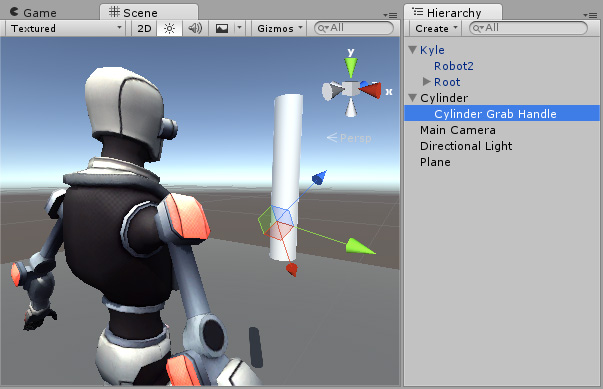Expand the Root object tree
The height and width of the screenshot is (389, 603).
(426, 81)
